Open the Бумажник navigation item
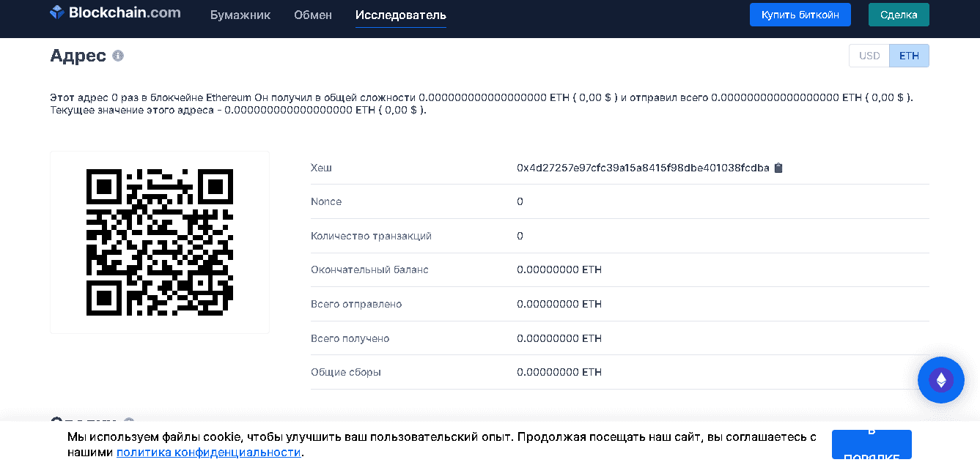 240,15
